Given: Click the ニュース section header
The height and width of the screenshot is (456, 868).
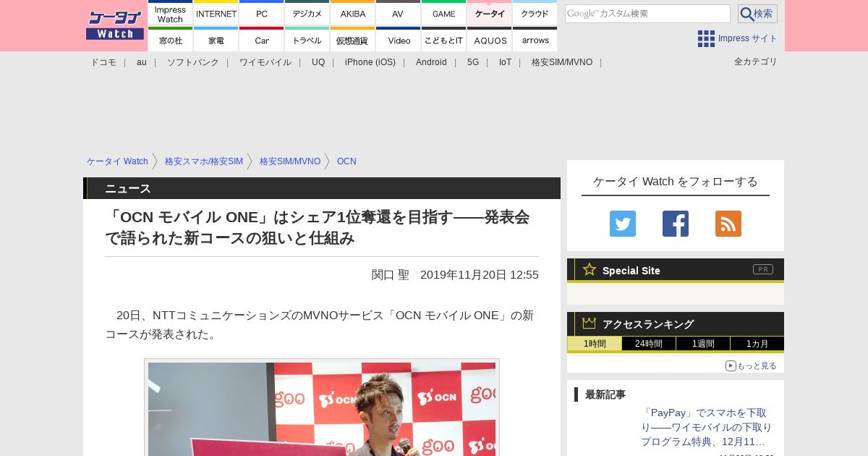Looking at the screenshot, I should pos(322,188).
